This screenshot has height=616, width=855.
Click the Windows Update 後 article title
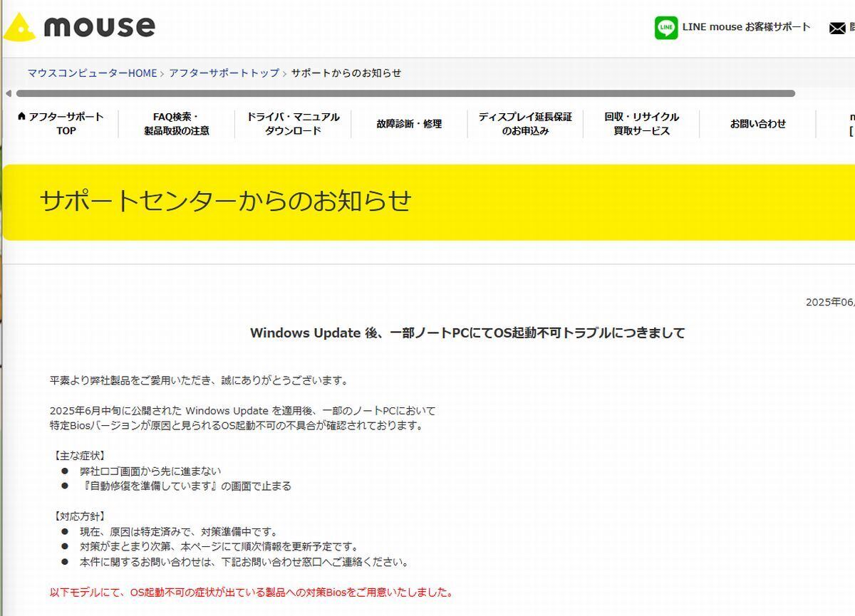(467, 333)
